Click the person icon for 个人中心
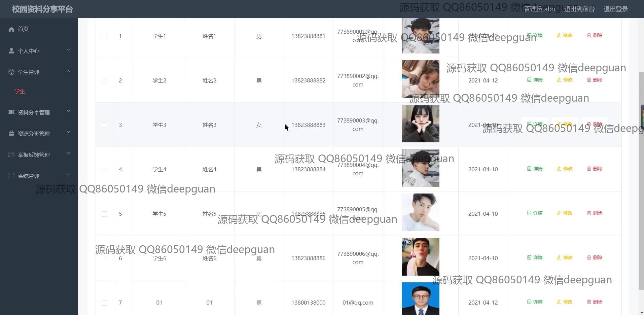 coord(11,51)
